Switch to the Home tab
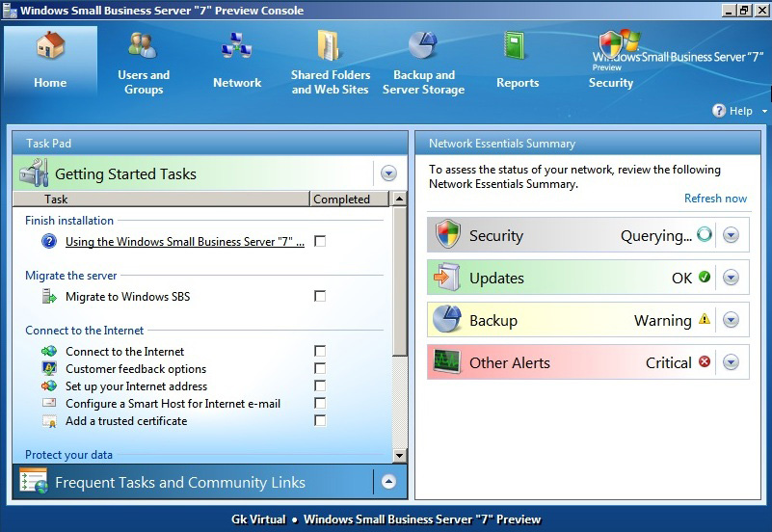 [50, 61]
